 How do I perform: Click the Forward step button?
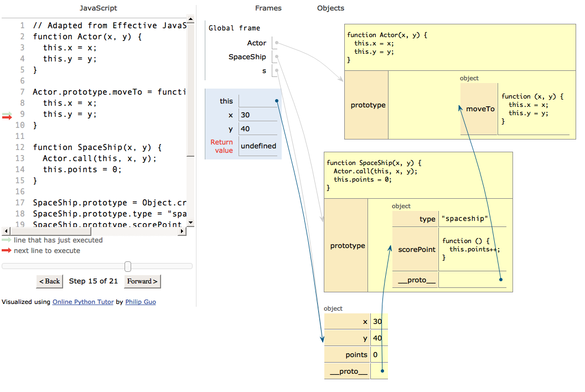(142, 281)
